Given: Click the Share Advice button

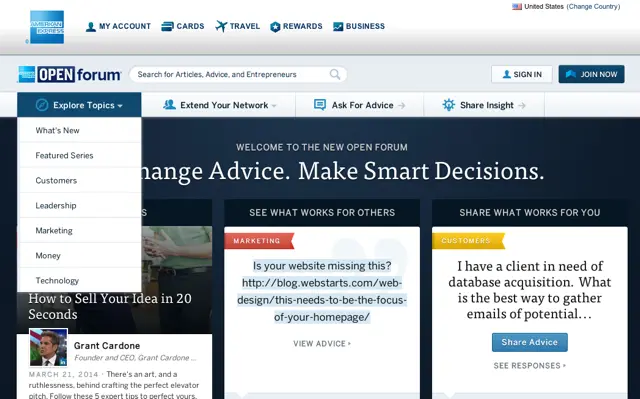Looking at the screenshot, I should tap(529, 342).
